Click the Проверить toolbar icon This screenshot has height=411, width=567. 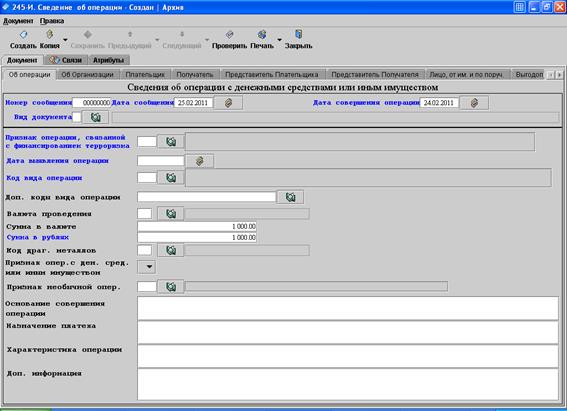coord(229,35)
